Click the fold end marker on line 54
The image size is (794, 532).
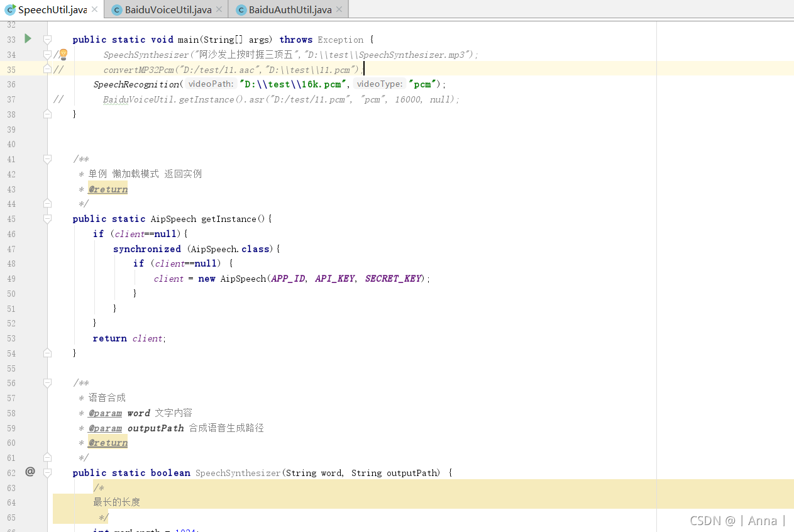click(47, 353)
